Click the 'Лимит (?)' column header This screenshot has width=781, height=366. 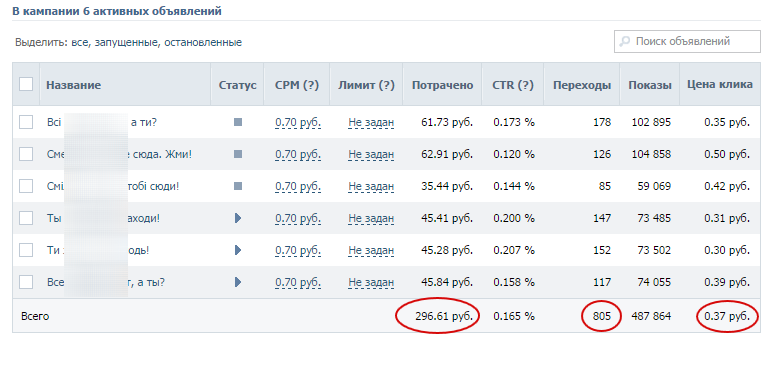(366, 85)
